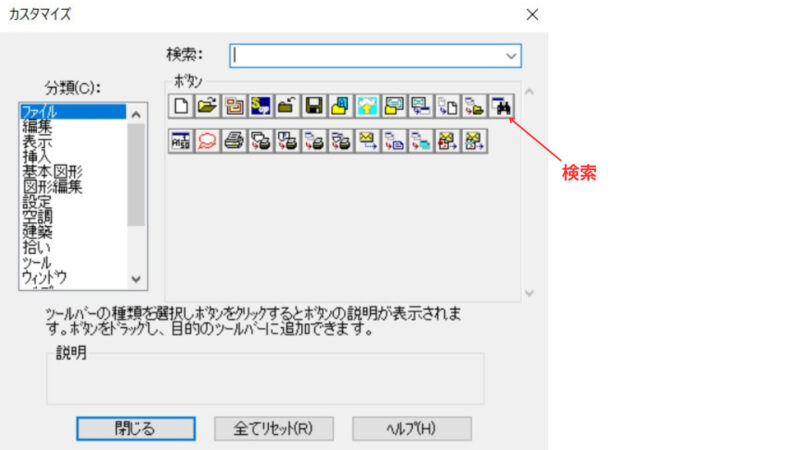Click the pages with blue arrow to document icon

point(447,106)
